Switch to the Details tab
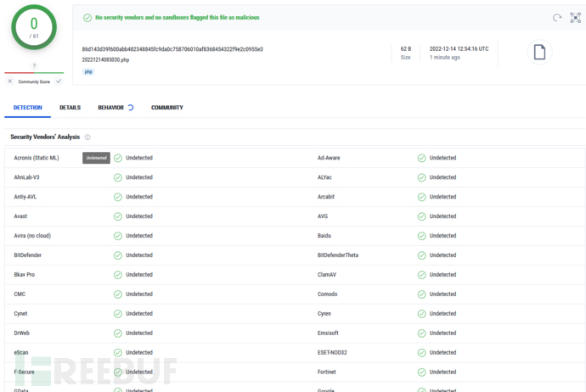586x392 pixels. coord(70,108)
